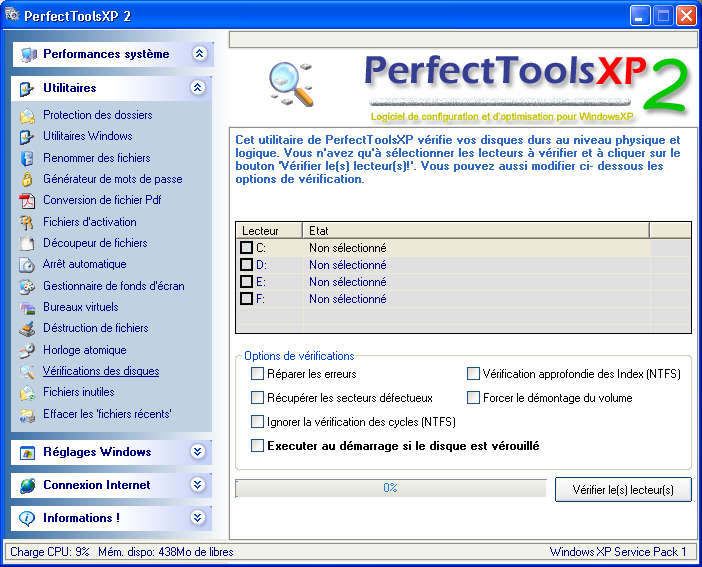702x567 pixels.
Task: Open the Horloge atomique sidebar entry
Action: (85, 350)
